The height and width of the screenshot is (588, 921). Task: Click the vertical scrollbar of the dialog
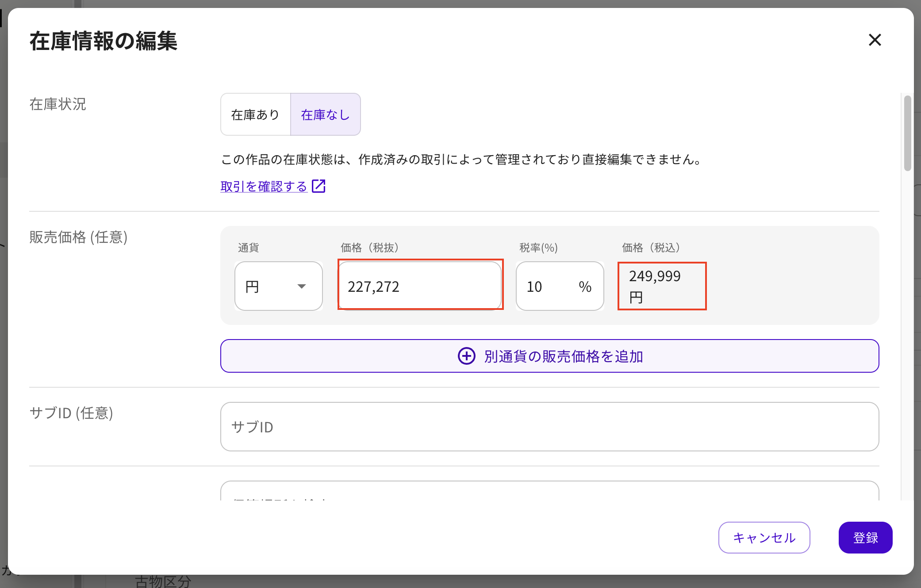tap(907, 133)
